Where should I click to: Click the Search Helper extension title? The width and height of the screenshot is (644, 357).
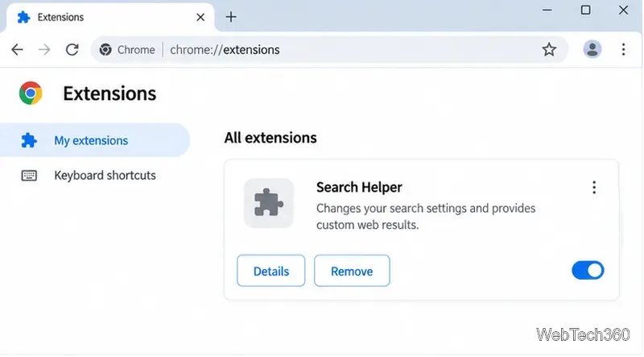[359, 188]
